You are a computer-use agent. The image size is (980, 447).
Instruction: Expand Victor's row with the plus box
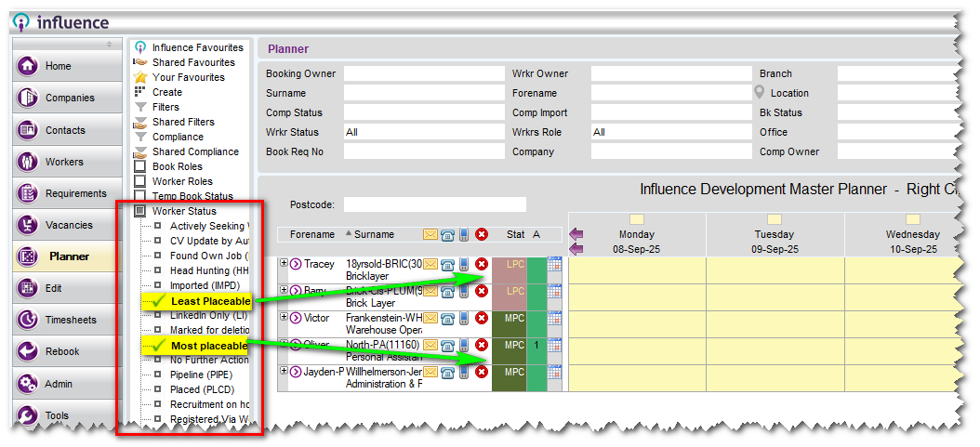[284, 317]
